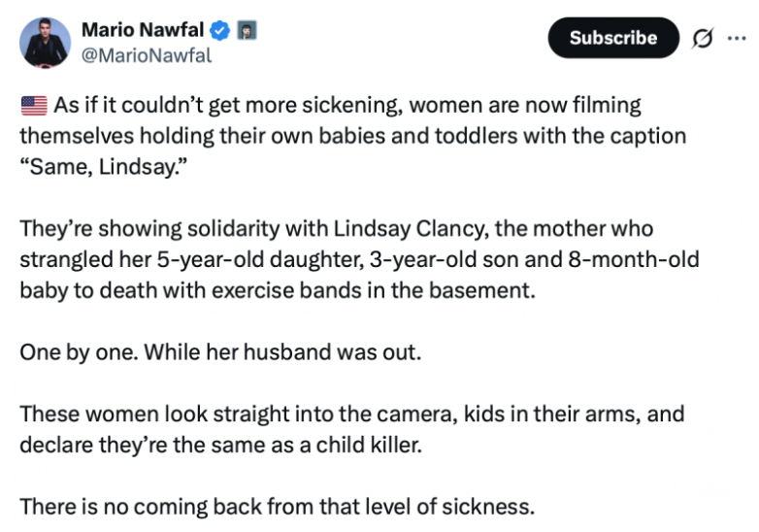Viewport: 759px width, 532px height.
Task: Click the line "These women look straight into"
Action: (352, 414)
